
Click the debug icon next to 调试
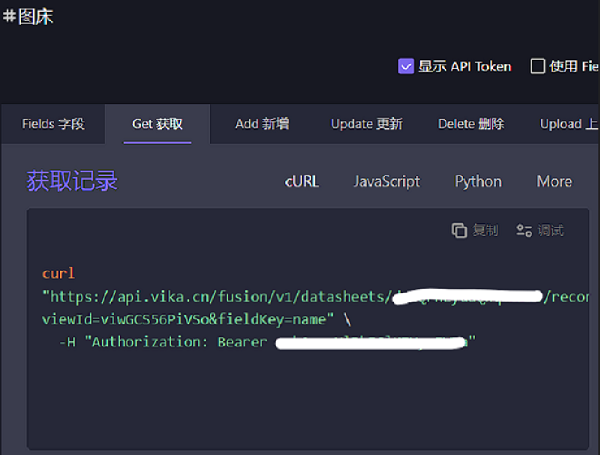coord(524,230)
